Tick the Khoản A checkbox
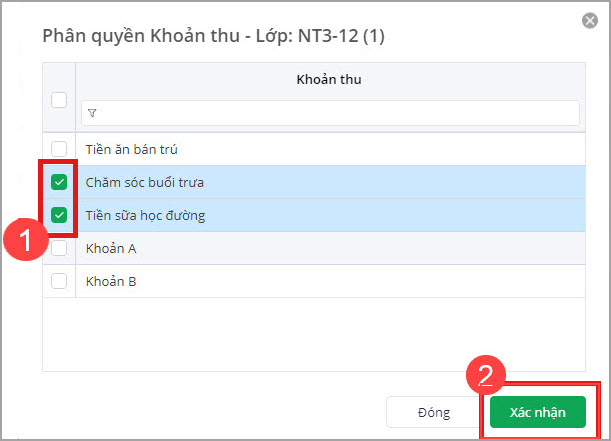Screen dimensions: 611x441 coord(59,248)
